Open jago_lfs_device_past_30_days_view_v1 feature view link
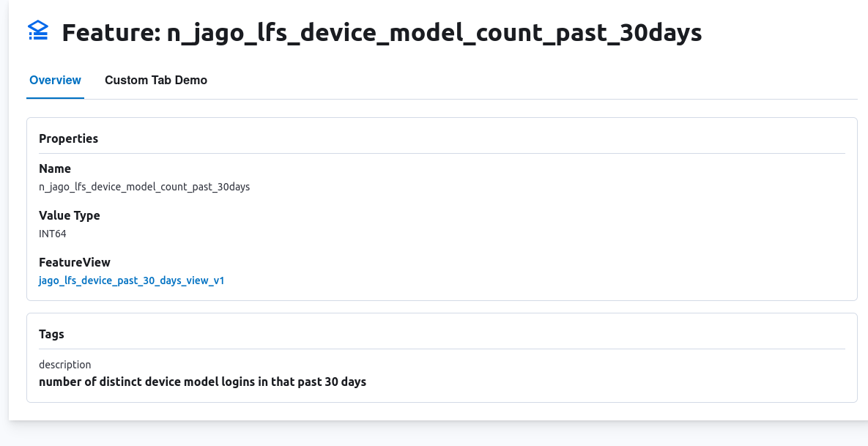The width and height of the screenshot is (868, 446). pos(131,280)
